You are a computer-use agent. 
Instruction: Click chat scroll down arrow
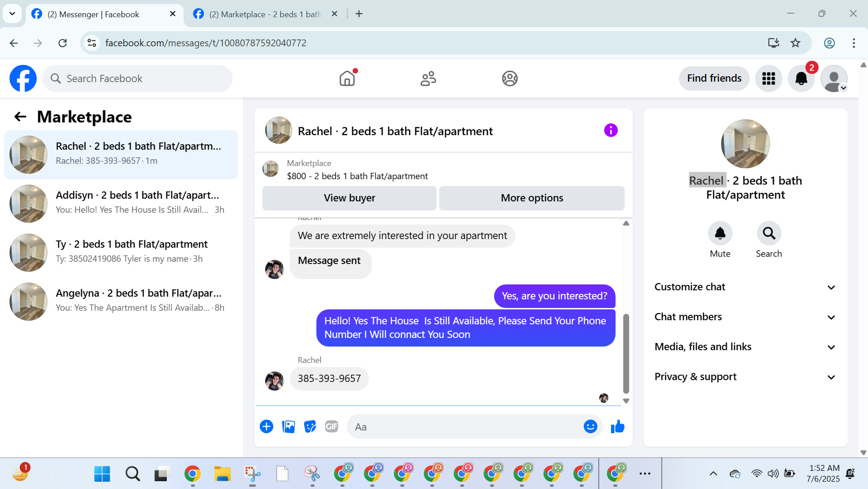click(x=626, y=401)
